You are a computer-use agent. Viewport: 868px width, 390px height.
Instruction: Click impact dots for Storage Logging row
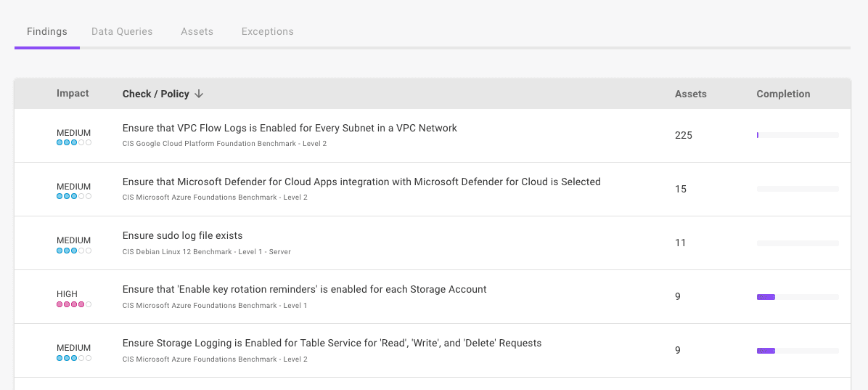point(74,358)
